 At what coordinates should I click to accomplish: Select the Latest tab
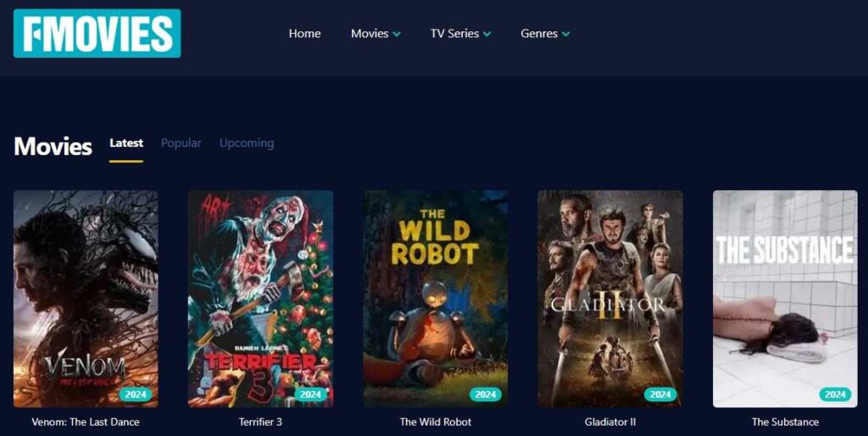(x=126, y=143)
